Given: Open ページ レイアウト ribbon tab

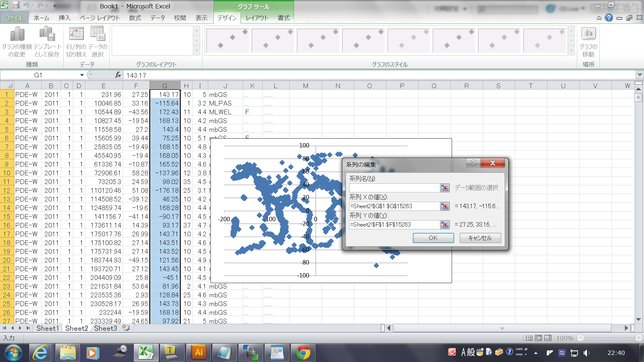Looking at the screenshot, I should (100, 18).
